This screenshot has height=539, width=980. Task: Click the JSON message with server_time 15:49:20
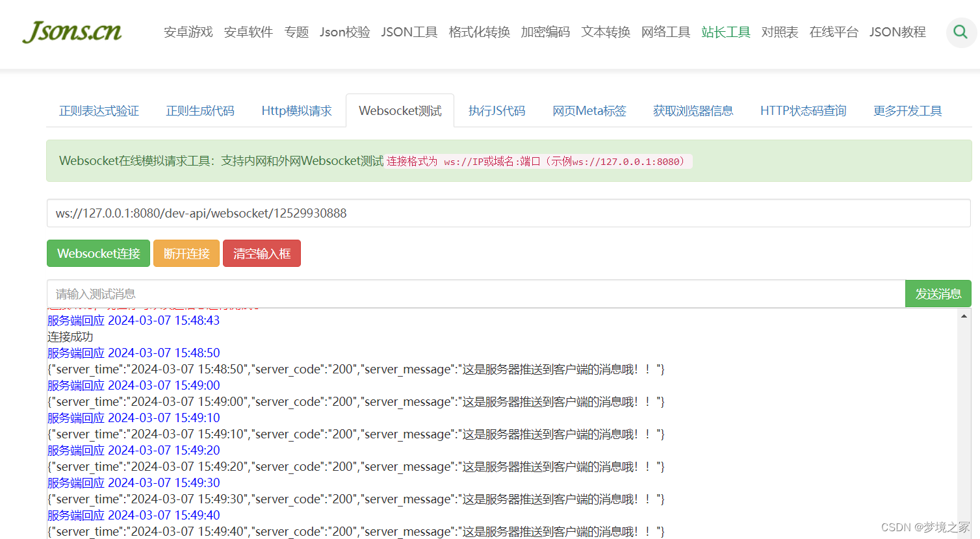[356, 466]
